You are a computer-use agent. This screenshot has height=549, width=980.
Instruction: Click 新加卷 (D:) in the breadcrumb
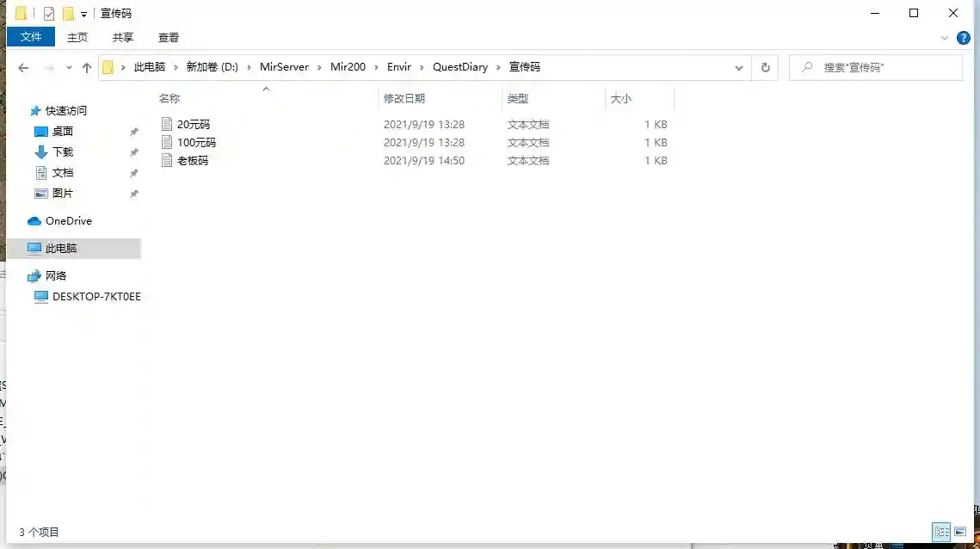[212, 67]
